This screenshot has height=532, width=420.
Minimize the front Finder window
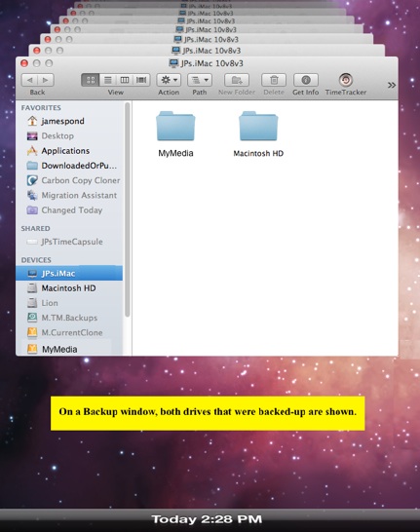tap(37, 63)
